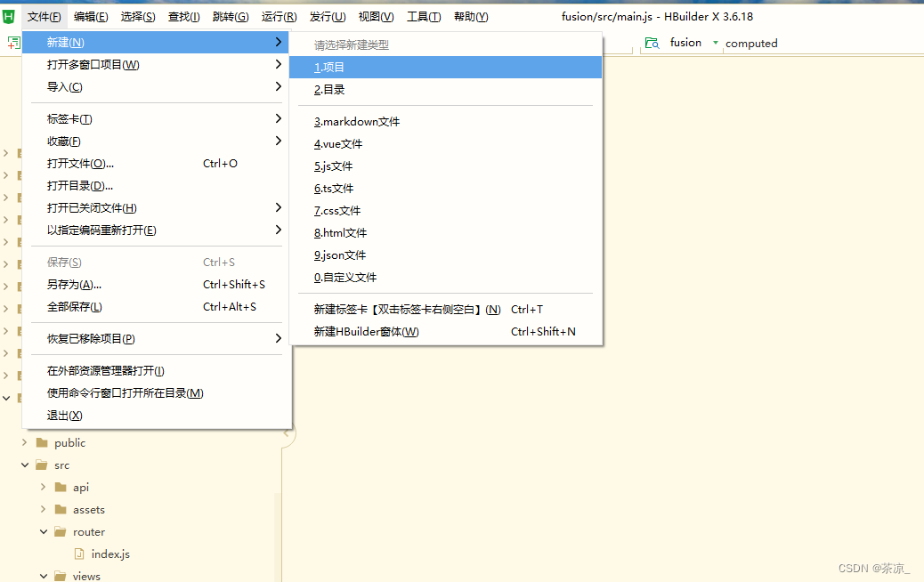Click the locate-file-in-project folder icon on toolbar
The height and width of the screenshot is (582, 924).
click(653, 42)
